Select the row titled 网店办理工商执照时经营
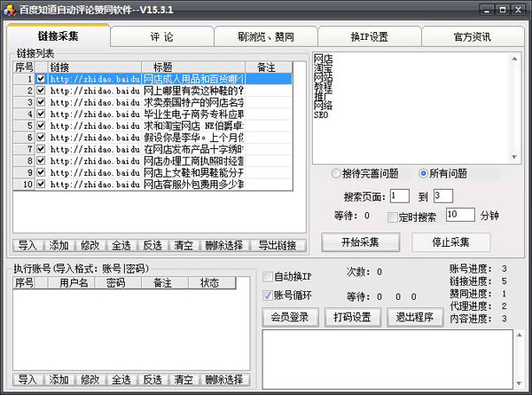Viewport: 532px width, 395px height. (x=153, y=161)
